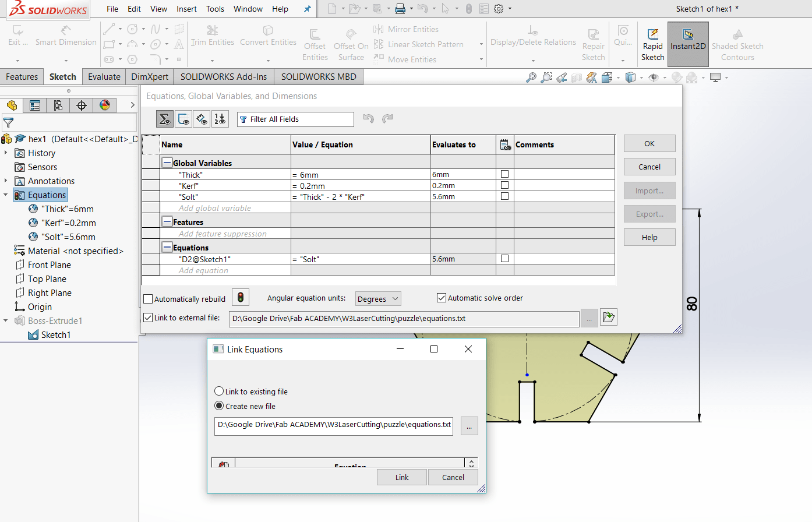Click the Filter All Fields input

(x=295, y=119)
